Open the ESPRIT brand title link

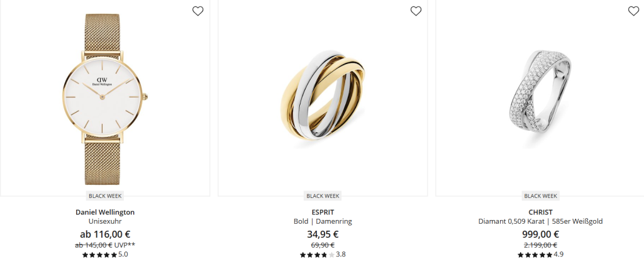click(x=323, y=212)
